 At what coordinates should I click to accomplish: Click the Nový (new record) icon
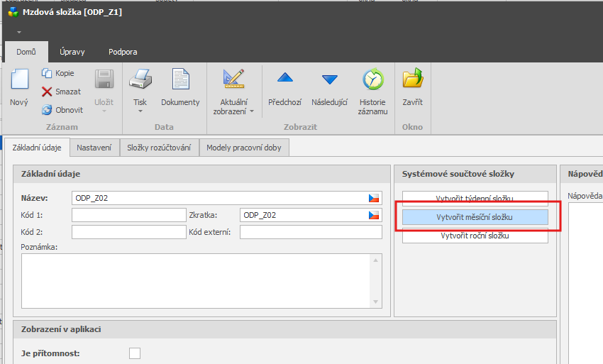pyautogui.click(x=20, y=79)
